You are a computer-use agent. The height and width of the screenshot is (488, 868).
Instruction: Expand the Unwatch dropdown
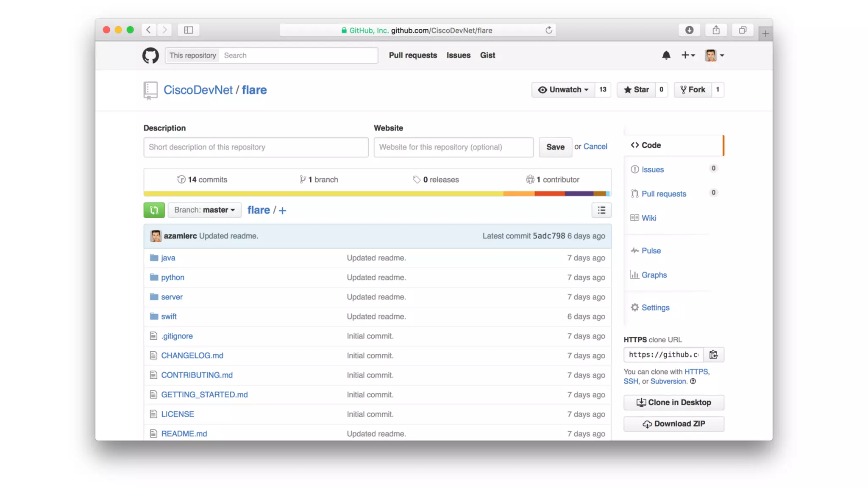(563, 90)
